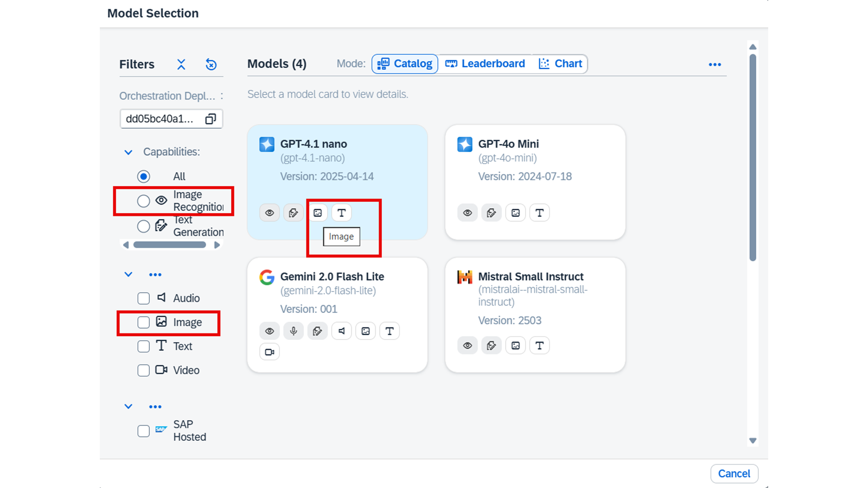Reset filters using the circular arrow icon

tap(211, 65)
